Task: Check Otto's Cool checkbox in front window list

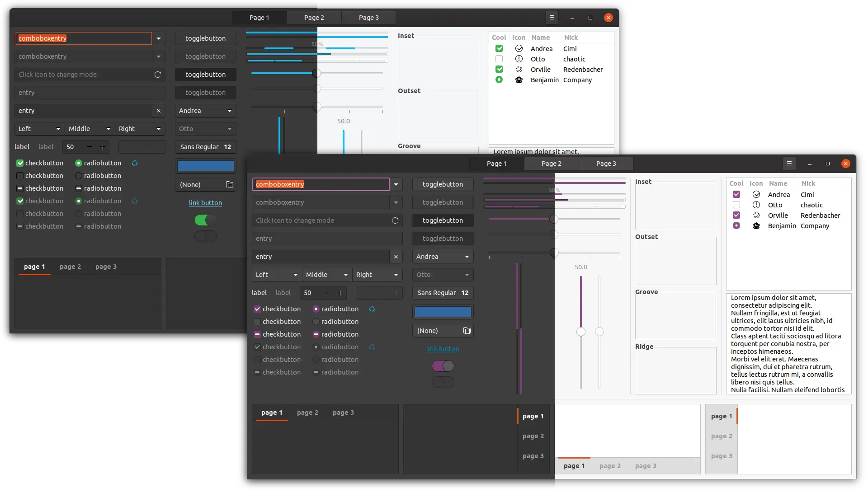Action: 736,205
